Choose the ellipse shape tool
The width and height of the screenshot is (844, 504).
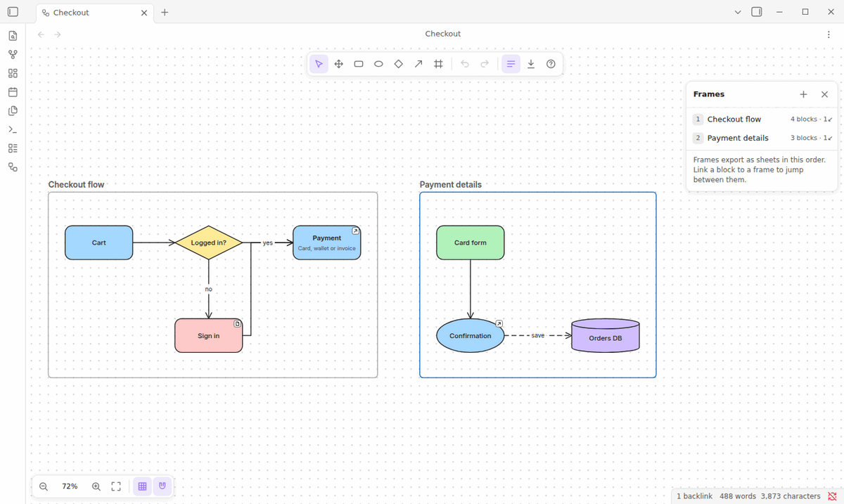tap(378, 64)
